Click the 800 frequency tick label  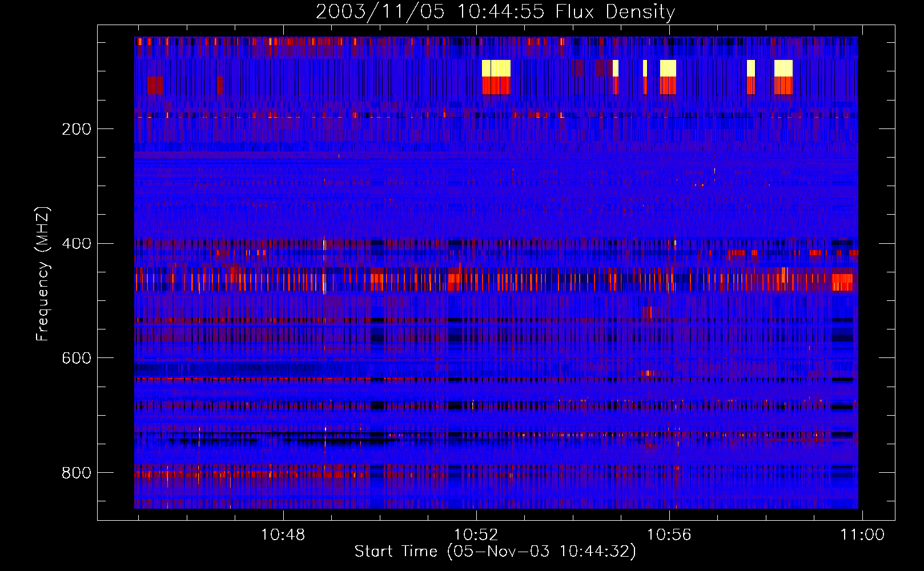pyautogui.click(x=77, y=473)
